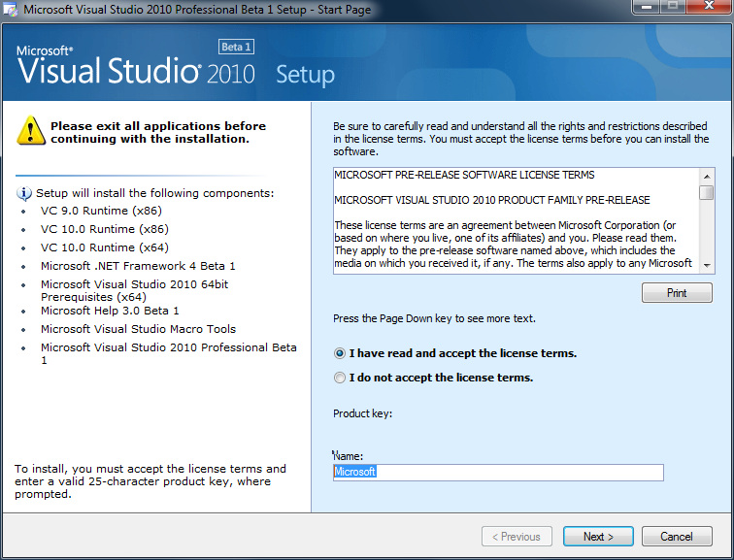Viewport: 734px width, 560px height.
Task: Close the setup window
Action: click(x=709, y=7)
